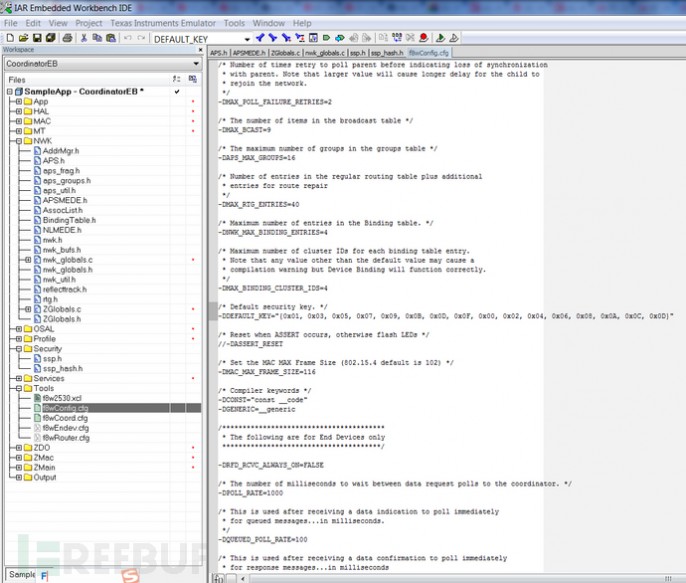Viewport: 686px width, 583px height.
Task: Click the Open file toolbar icon
Action: [22, 38]
